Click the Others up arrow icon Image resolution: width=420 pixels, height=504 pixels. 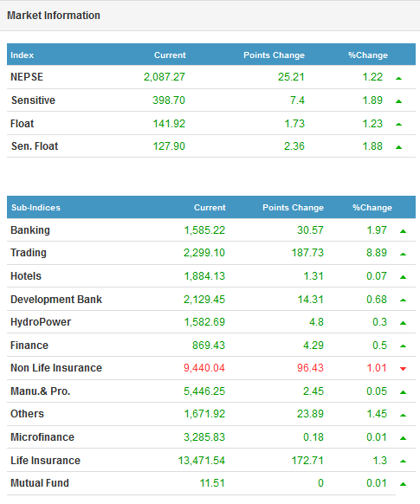point(404,416)
